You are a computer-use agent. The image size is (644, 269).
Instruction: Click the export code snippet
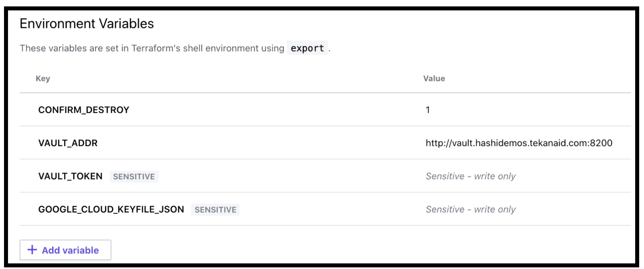[x=307, y=48]
